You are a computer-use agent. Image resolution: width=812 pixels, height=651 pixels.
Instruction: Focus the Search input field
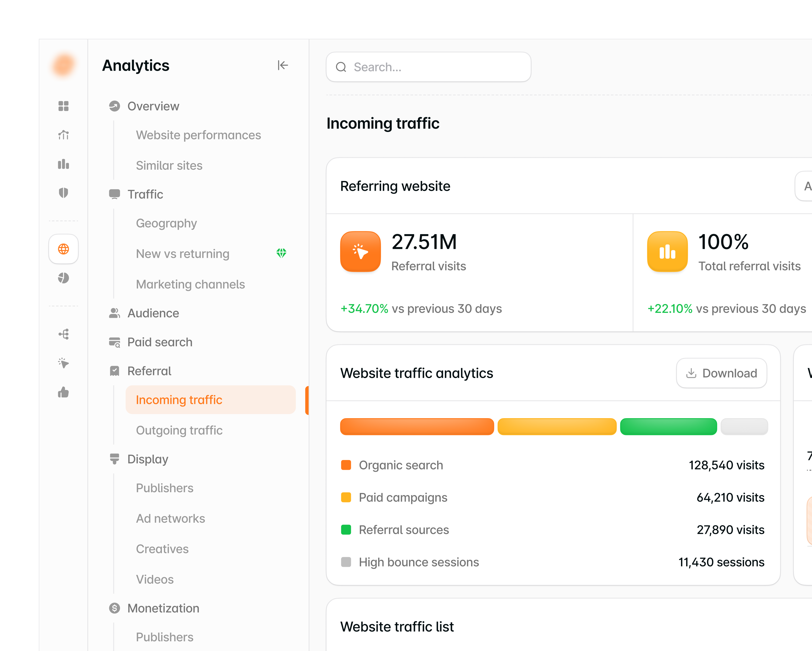tap(428, 67)
